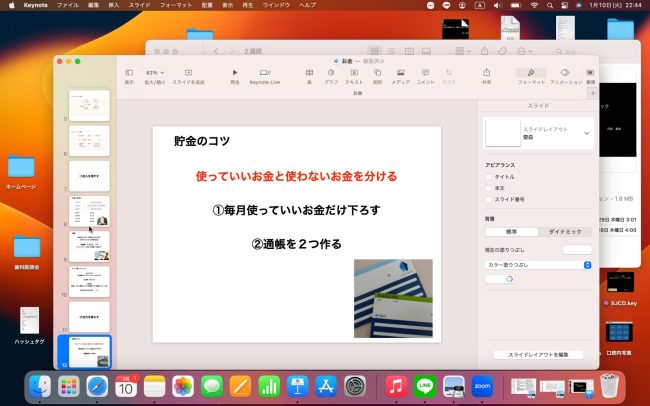
Task: Open the Shape (図形) picker
Action: (377, 73)
